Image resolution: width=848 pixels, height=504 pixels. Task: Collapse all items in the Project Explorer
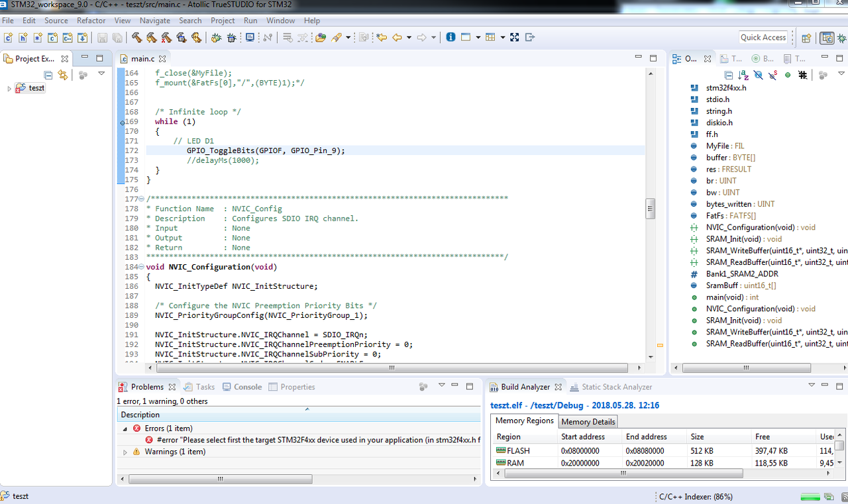coord(48,75)
